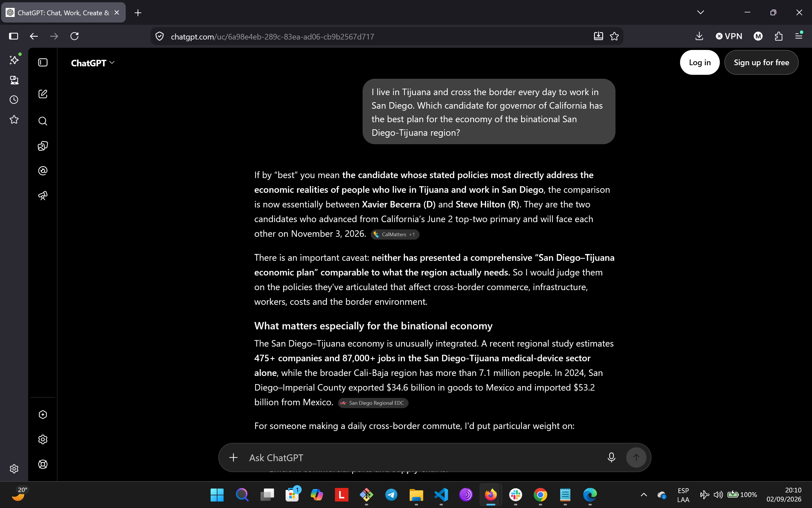812x508 pixels.
Task: Open the browser extensions puzzle icon
Action: tap(778, 36)
